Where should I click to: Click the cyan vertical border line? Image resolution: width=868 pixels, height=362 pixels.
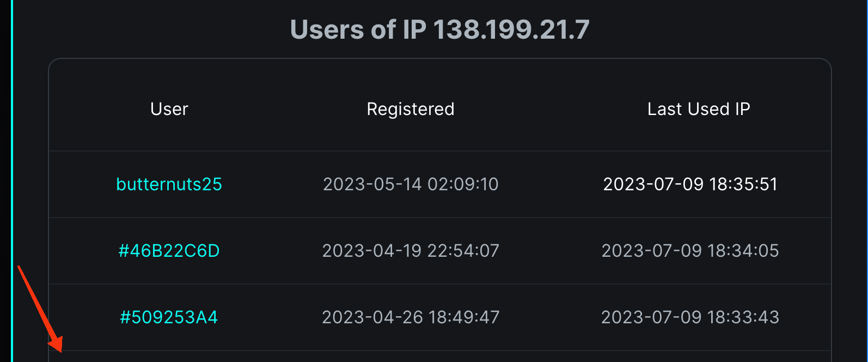coord(11,181)
